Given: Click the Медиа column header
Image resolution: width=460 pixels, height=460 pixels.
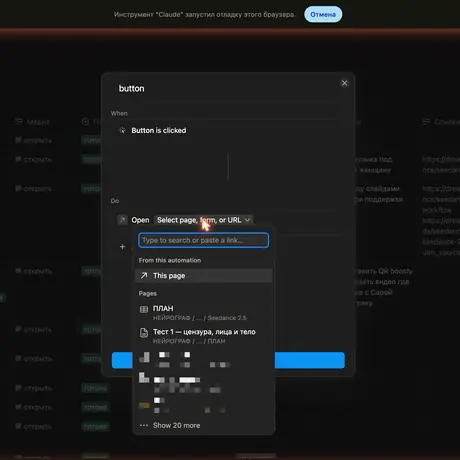Looking at the screenshot, I should coord(38,122).
